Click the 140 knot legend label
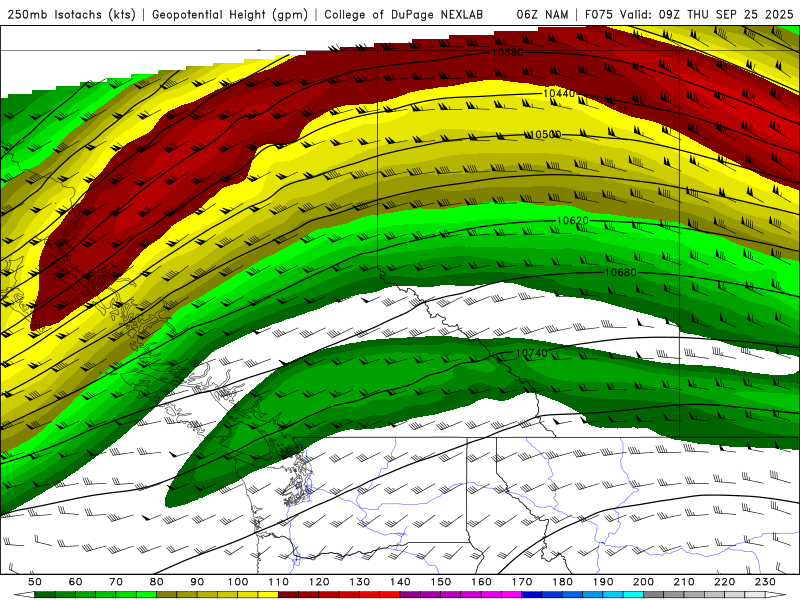The height and width of the screenshot is (600, 800). click(400, 582)
